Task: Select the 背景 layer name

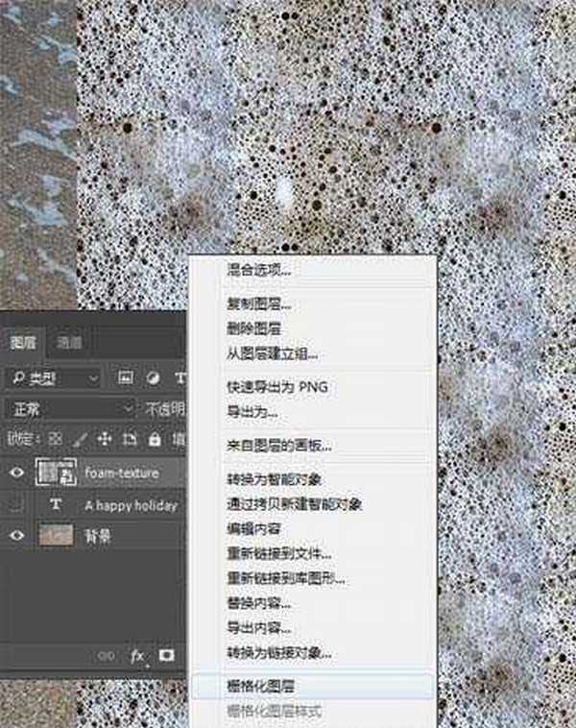Action: coord(98,536)
